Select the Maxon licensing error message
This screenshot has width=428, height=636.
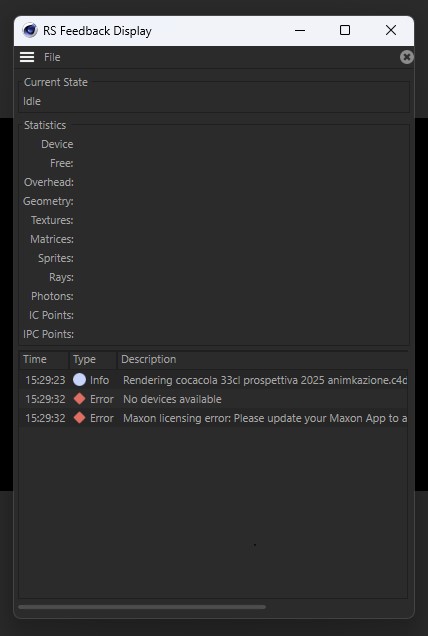pos(265,418)
